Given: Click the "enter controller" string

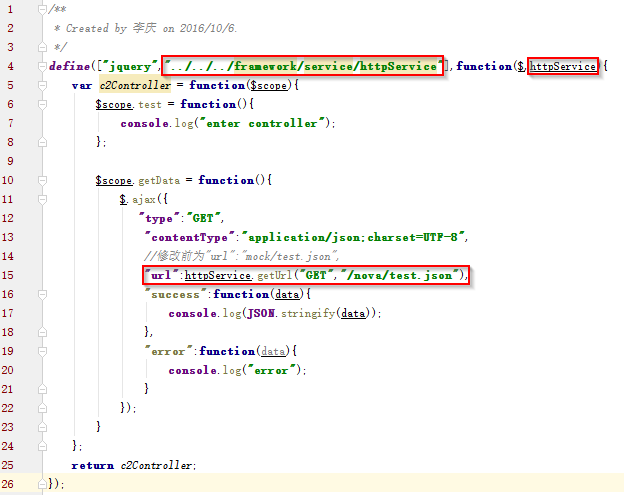Looking at the screenshot, I should pyautogui.click(x=263, y=123).
